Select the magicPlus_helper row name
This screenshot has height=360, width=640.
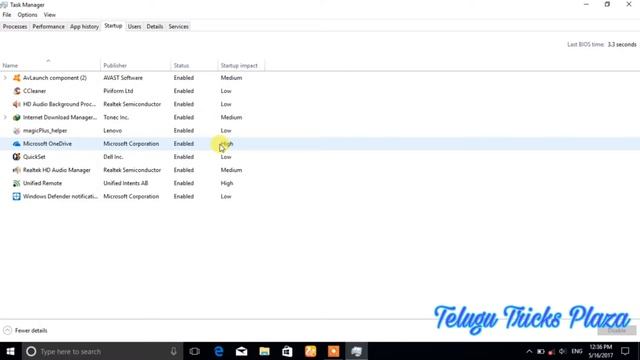(x=45, y=131)
